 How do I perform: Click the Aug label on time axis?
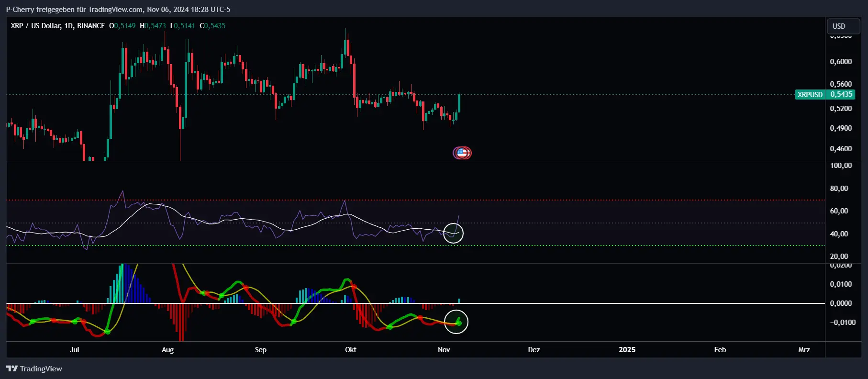tap(168, 350)
